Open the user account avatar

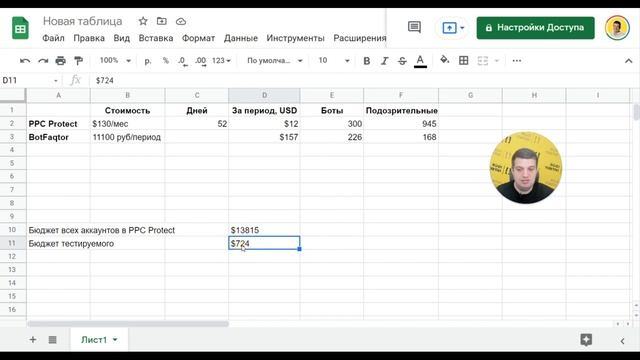[x=617, y=28]
